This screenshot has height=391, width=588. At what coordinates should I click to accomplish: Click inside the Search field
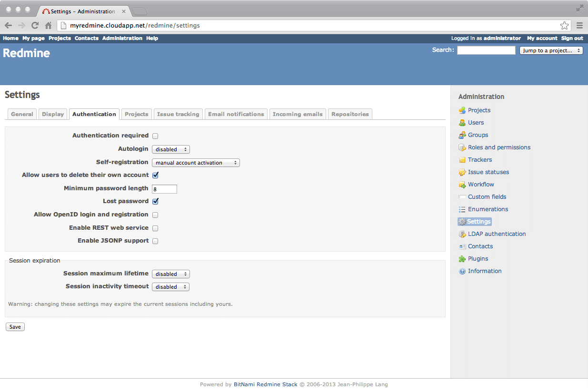pyautogui.click(x=486, y=50)
